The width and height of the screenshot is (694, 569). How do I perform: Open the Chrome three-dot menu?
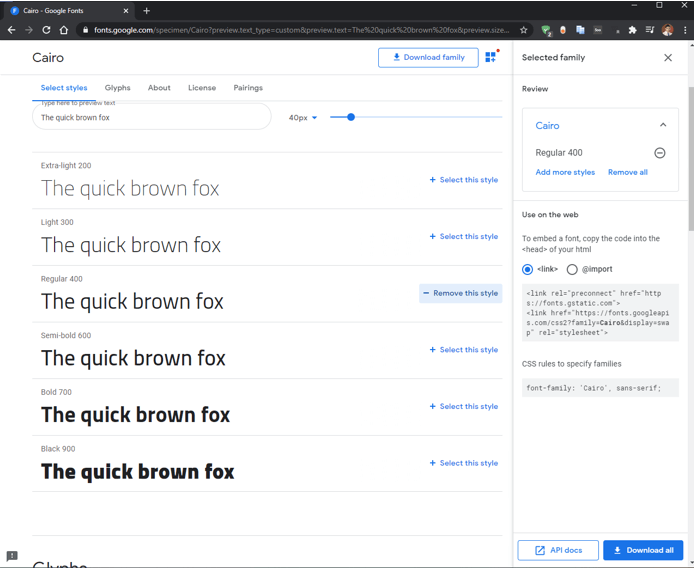[x=685, y=30]
